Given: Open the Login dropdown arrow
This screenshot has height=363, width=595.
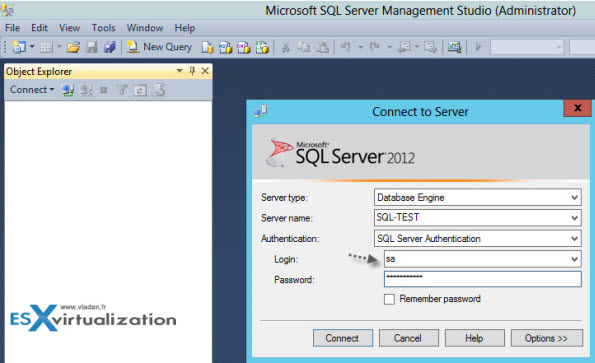Looking at the screenshot, I should point(575,259).
